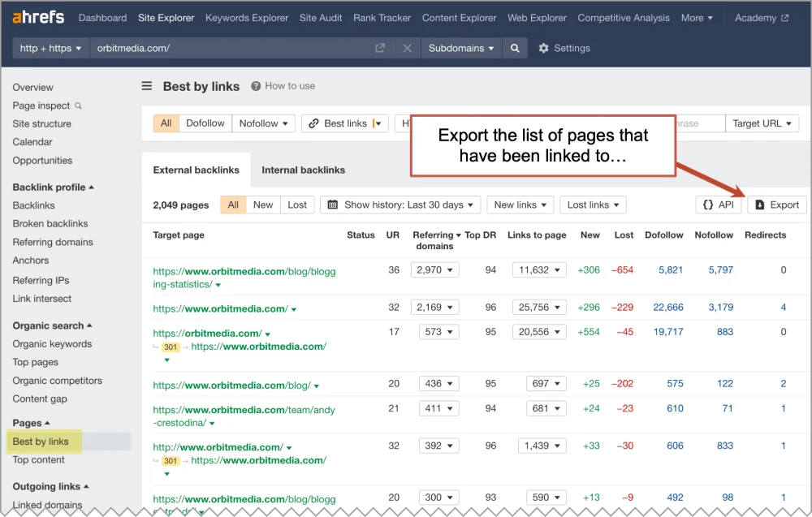This screenshot has width=812, height=517.
Task: Open Settings gear icon
Action: point(543,48)
